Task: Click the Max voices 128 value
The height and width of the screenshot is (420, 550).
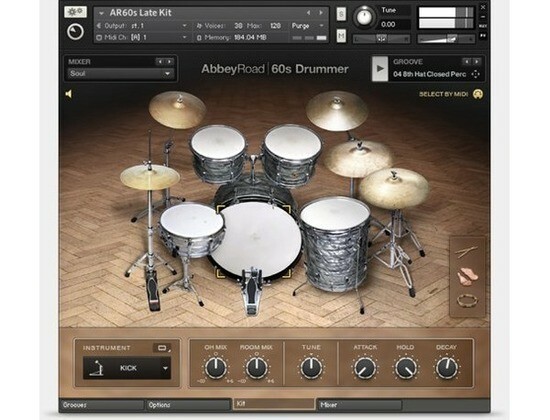Action: coord(275,26)
